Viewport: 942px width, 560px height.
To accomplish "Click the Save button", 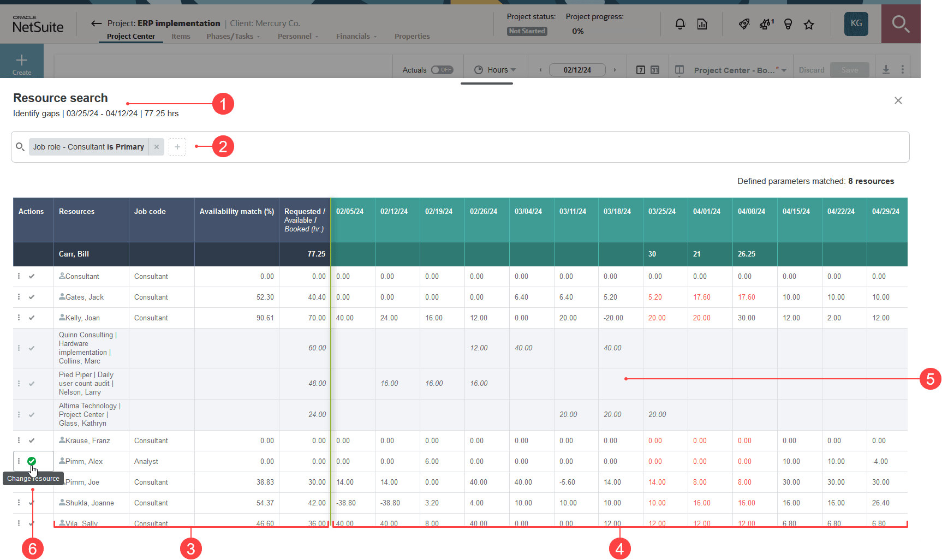I will [x=850, y=70].
